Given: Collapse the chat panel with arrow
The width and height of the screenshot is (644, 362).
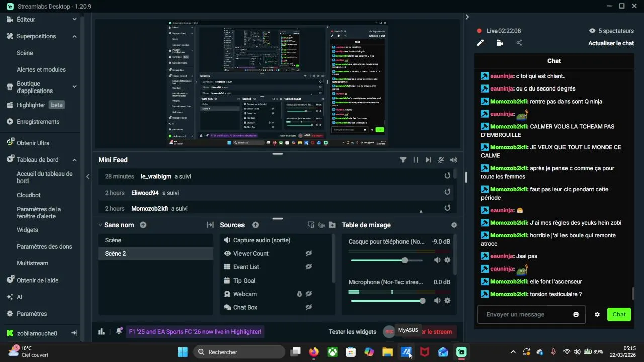Looking at the screenshot, I should (467, 17).
